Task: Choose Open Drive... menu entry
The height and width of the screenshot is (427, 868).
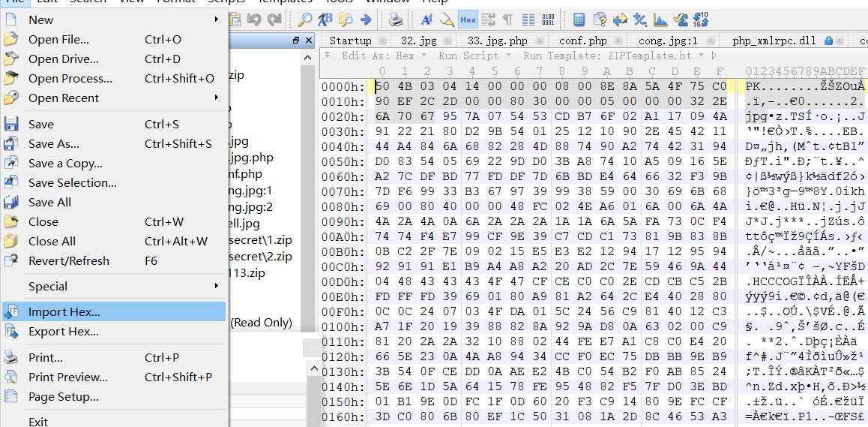Action: [114, 59]
